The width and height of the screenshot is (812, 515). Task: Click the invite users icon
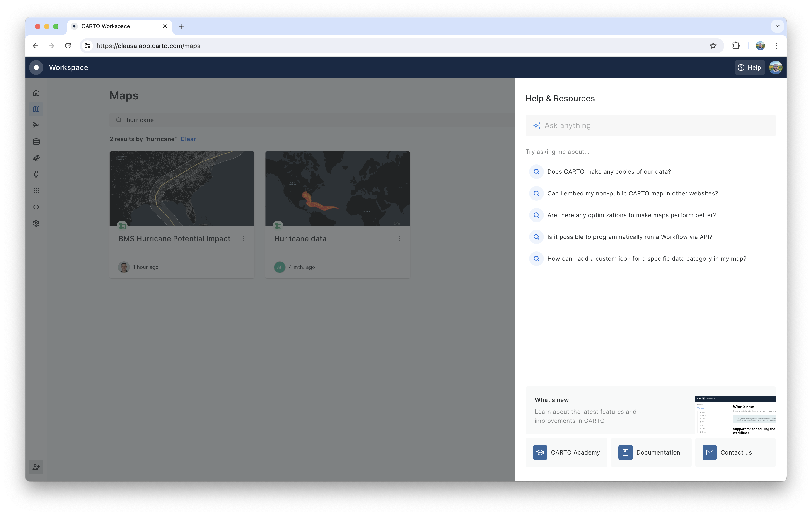click(x=36, y=467)
